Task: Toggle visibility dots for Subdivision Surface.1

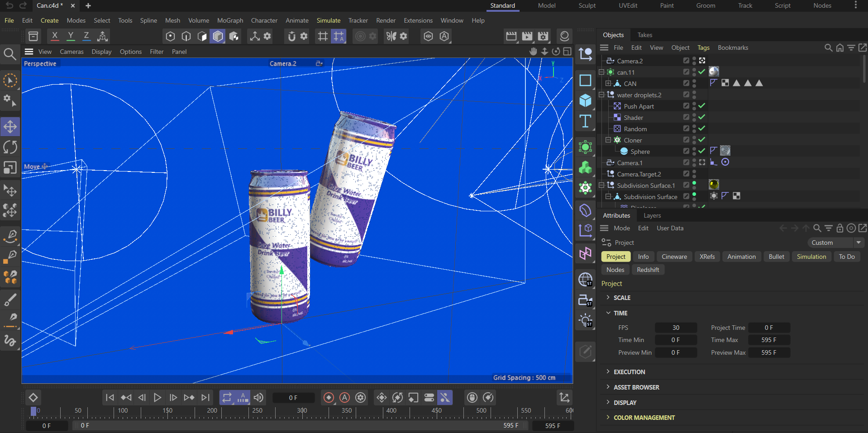Action: pyautogui.click(x=694, y=185)
